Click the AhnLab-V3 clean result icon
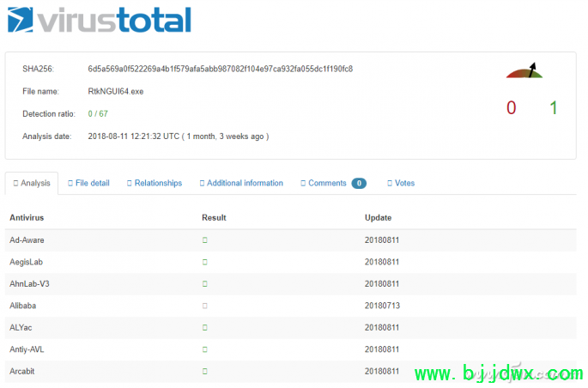Image resolution: width=588 pixels, height=388 pixels. tap(205, 284)
